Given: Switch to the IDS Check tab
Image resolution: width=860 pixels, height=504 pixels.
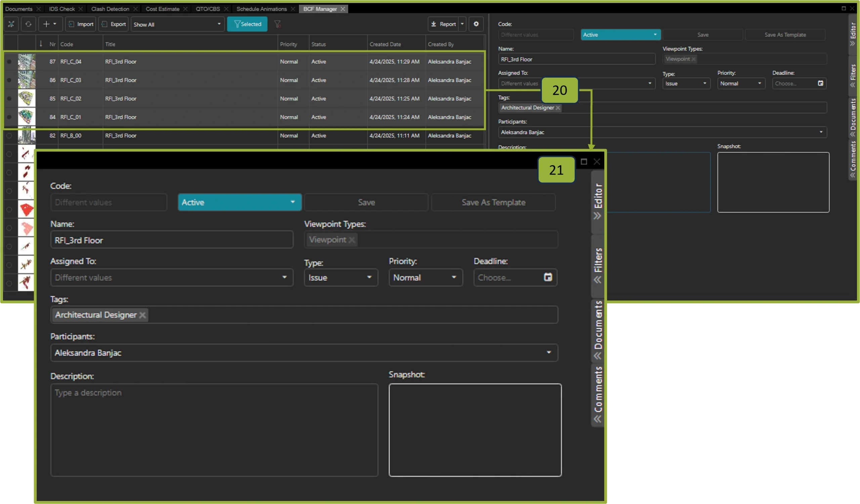Looking at the screenshot, I should tap(62, 9).
